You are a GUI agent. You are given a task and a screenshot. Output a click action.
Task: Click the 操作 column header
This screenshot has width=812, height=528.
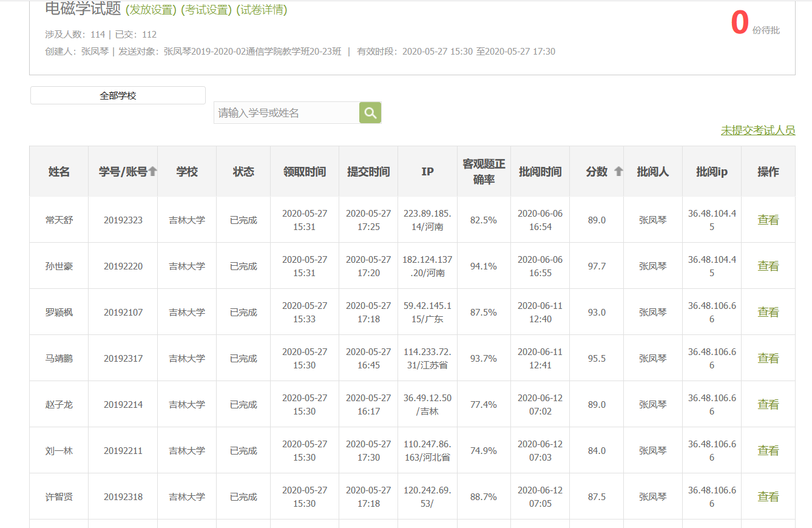(x=768, y=172)
